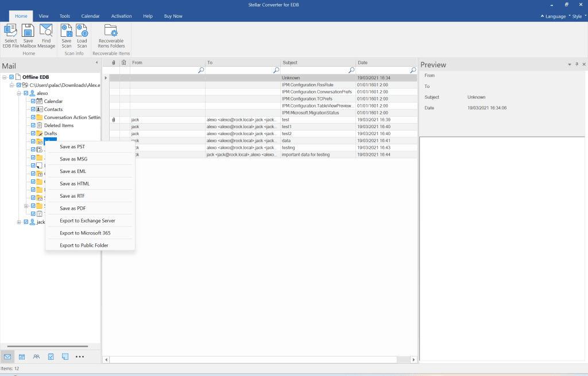Click the search icon in the From filter
The image size is (588, 376).
[201, 70]
